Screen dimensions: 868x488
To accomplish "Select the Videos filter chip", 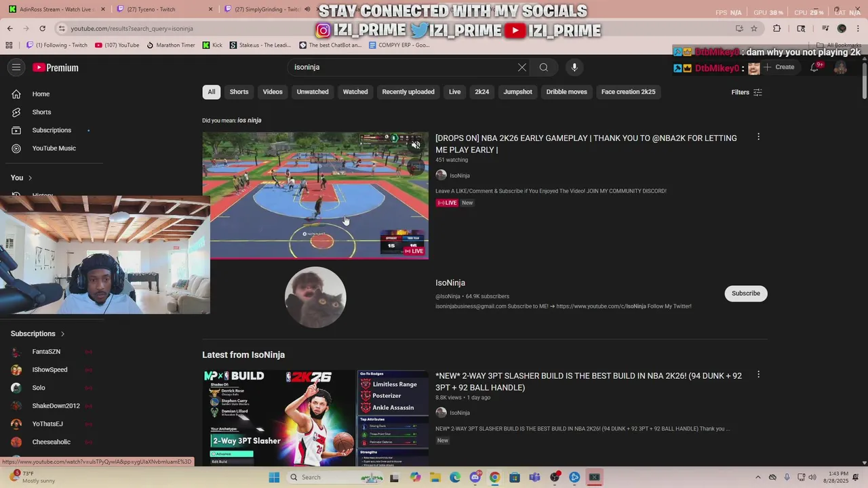I will (x=273, y=91).
